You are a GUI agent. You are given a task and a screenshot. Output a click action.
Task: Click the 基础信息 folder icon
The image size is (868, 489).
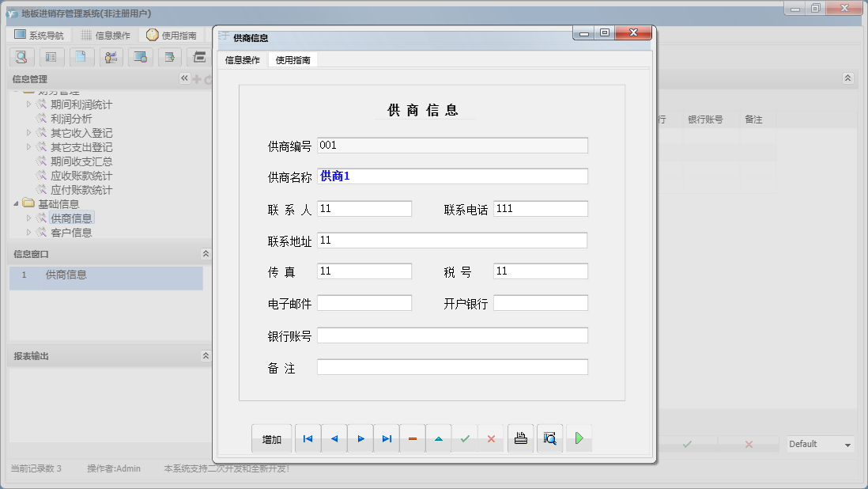point(28,203)
